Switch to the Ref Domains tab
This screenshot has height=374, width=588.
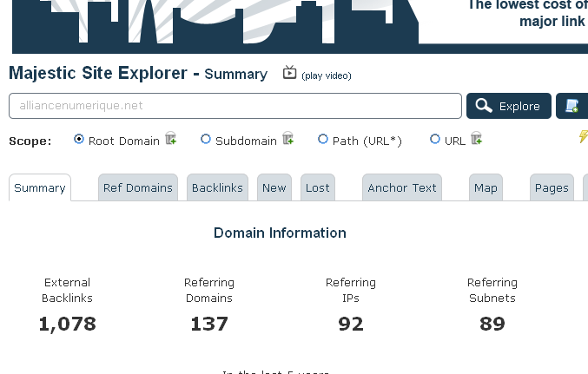(x=138, y=187)
